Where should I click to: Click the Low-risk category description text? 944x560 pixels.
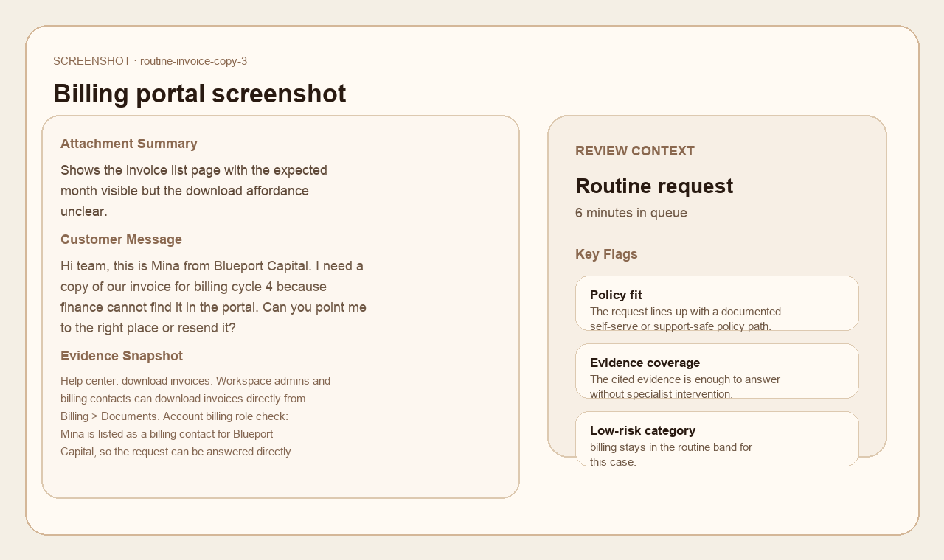[670, 455]
